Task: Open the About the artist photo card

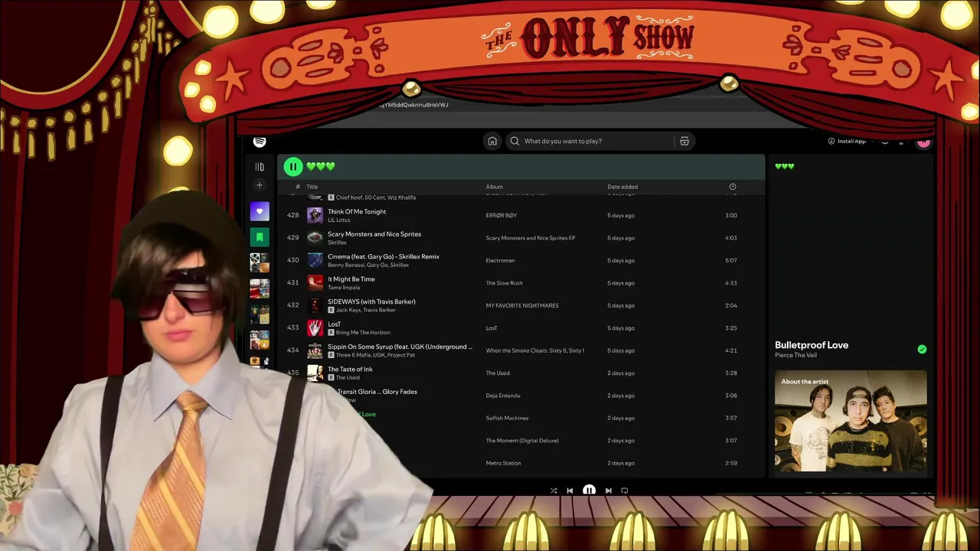Action: [x=851, y=422]
